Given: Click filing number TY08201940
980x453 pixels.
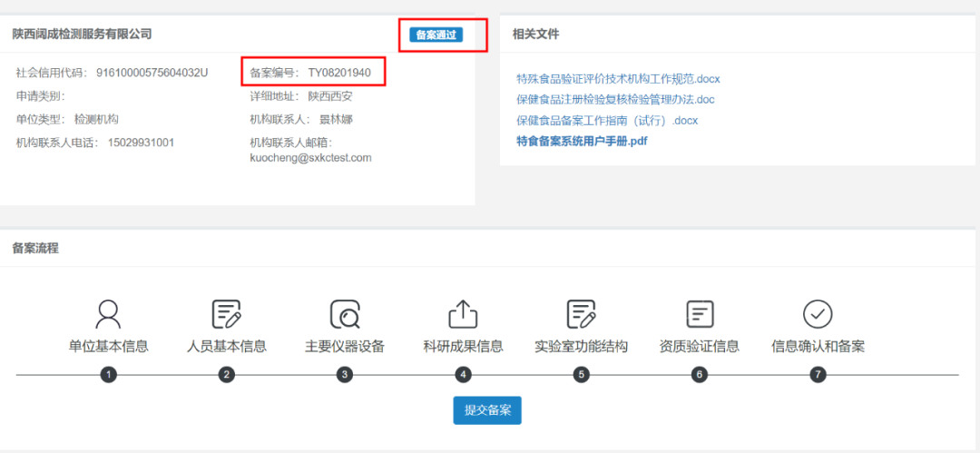Looking at the screenshot, I should (339, 73).
